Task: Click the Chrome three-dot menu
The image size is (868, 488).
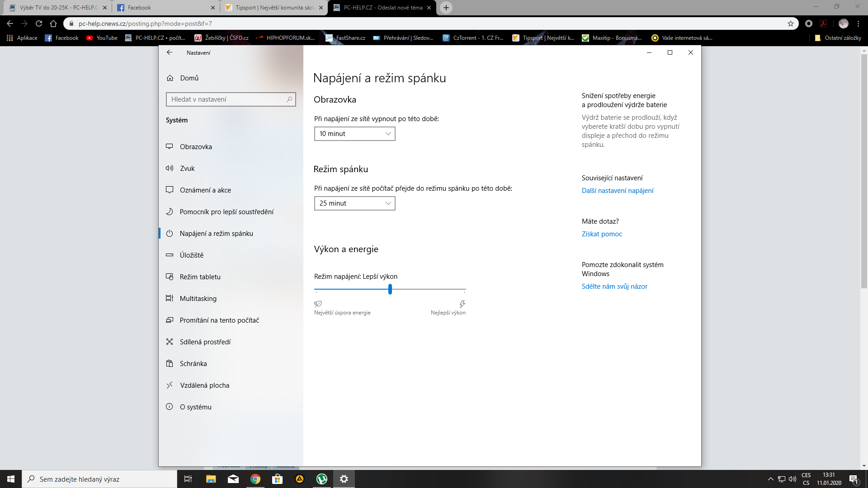Action: 858,23
